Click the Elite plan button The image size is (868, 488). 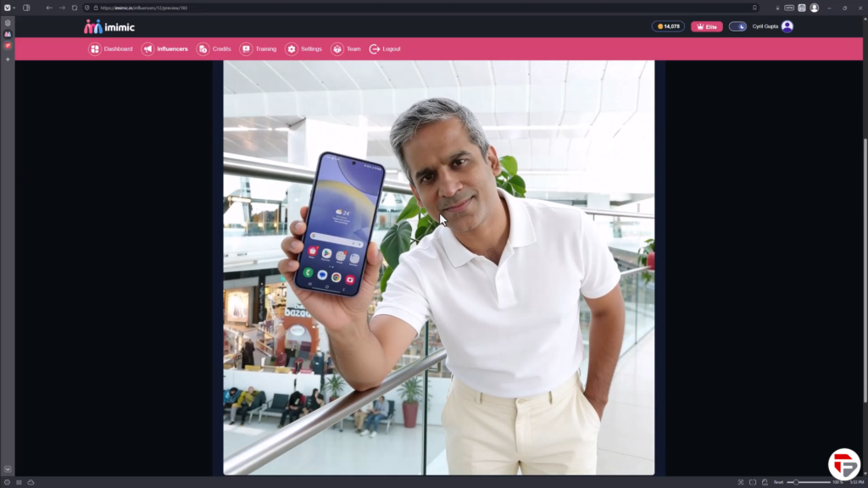click(706, 26)
